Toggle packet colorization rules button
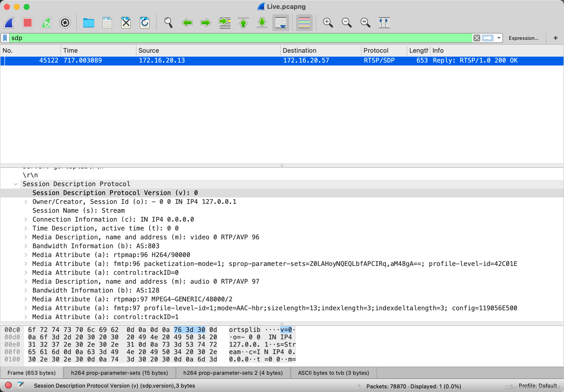 pos(304,23)
